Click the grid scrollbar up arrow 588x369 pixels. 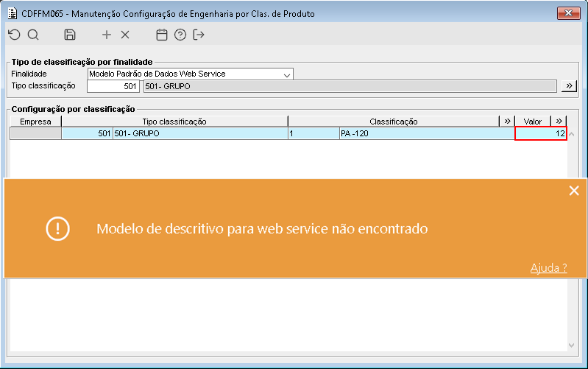(x=572, y=134)
